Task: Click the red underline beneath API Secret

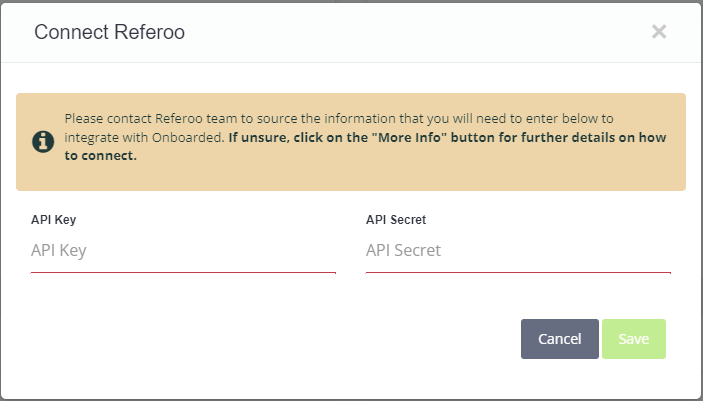Action: (518, 272)
